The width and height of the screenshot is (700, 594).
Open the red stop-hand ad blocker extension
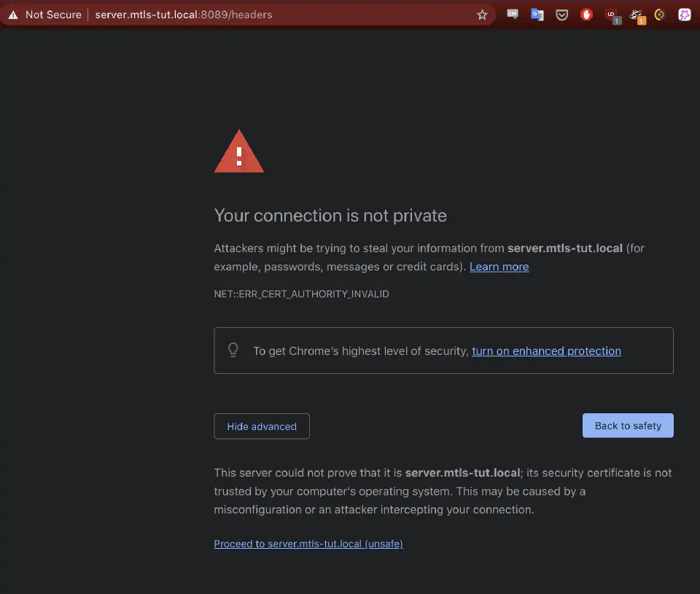[x=586, y=15]
